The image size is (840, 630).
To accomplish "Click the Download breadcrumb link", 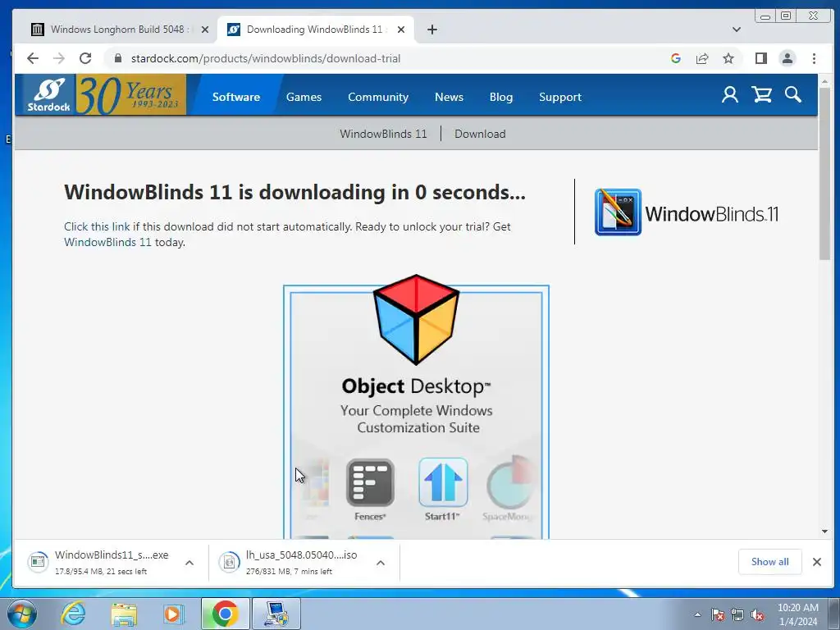I will click(x=480, y=134).
